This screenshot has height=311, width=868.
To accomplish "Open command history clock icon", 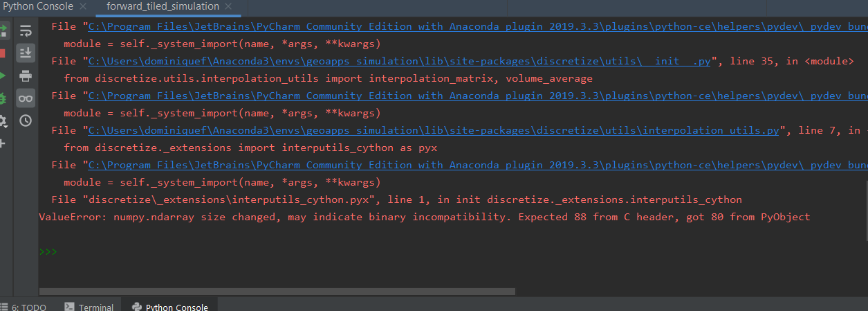I will [26, 121].
